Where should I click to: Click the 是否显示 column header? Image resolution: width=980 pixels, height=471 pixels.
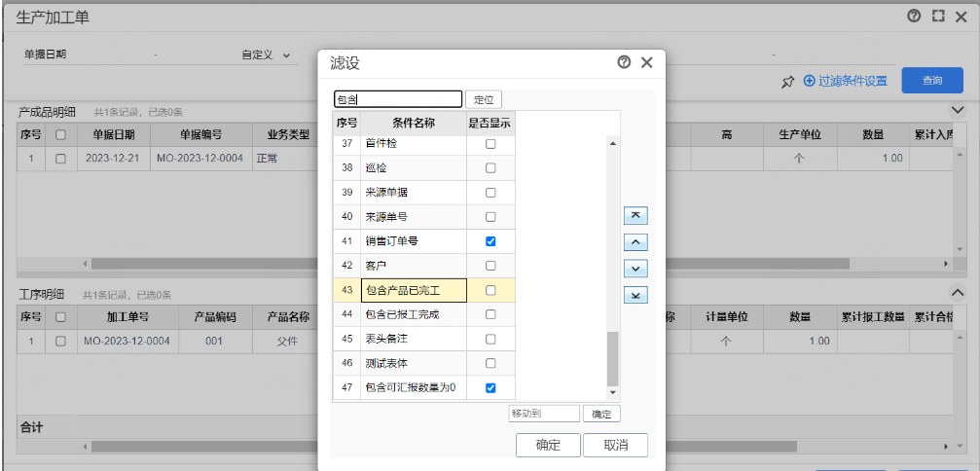click(x=490, y=123)
